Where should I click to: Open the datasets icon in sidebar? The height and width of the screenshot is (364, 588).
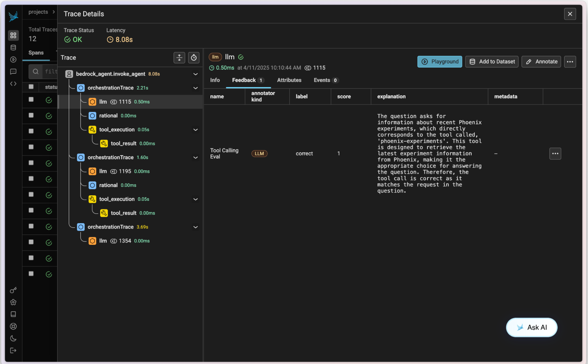pos(13,48)
